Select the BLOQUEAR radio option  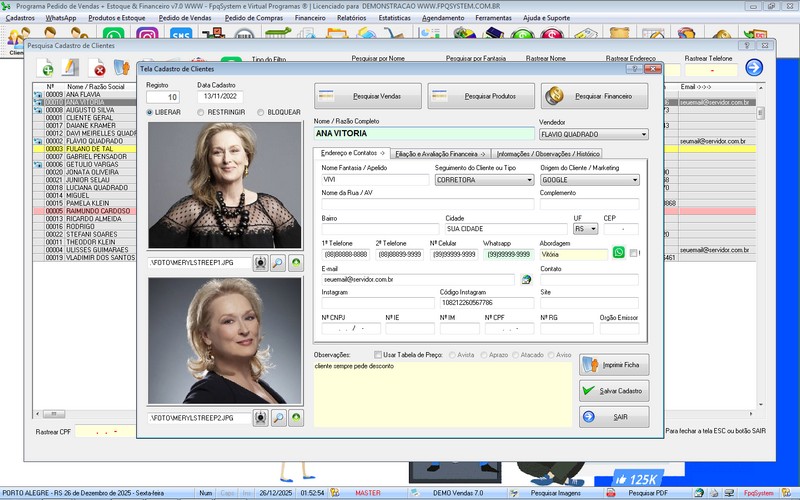point(262,112)
